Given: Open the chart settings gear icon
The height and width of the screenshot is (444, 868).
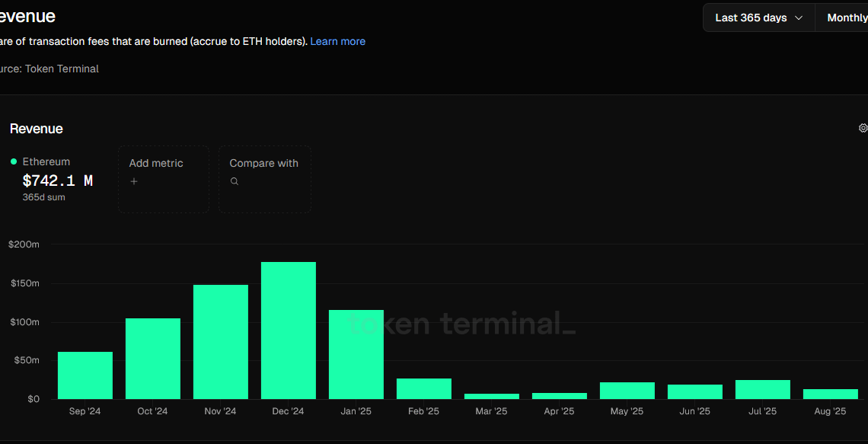Looking at the screenshot, I should pos(863,128).
